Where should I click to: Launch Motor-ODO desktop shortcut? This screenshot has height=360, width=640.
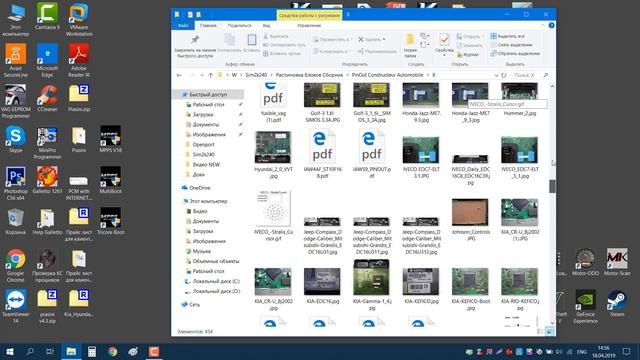click(585, 262)
